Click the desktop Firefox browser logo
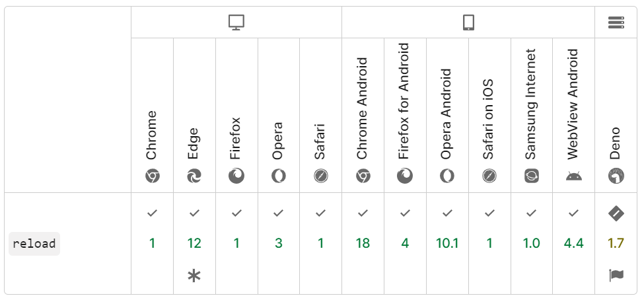 pos(236,176)
